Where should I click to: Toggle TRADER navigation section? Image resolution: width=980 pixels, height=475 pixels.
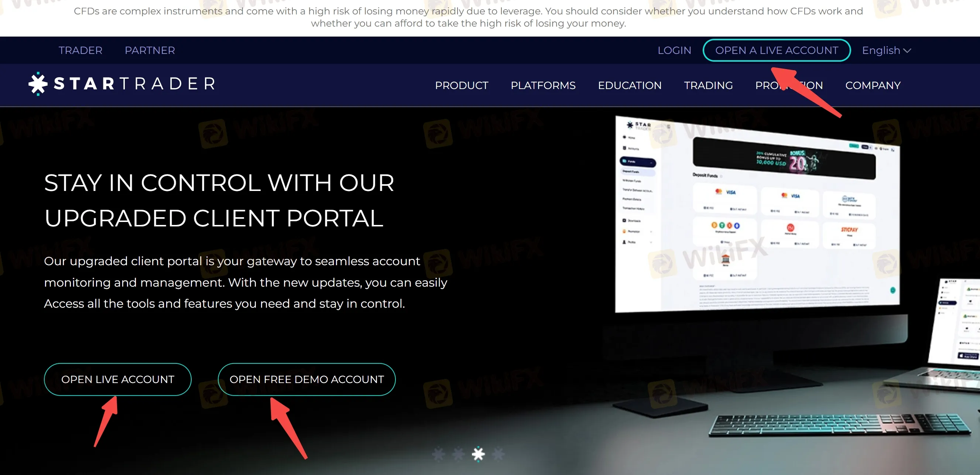point(79,50)
